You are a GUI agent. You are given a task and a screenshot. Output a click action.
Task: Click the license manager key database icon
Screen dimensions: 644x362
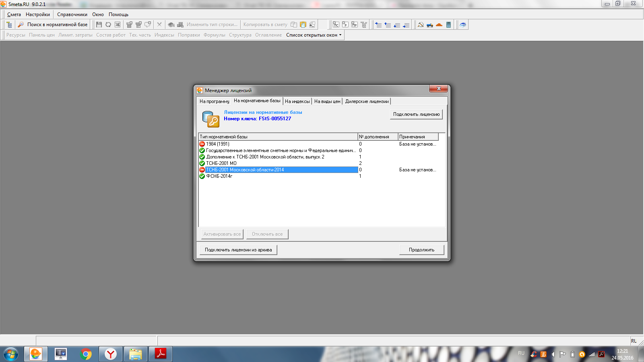pyautogui.click(x=211, y=119)
